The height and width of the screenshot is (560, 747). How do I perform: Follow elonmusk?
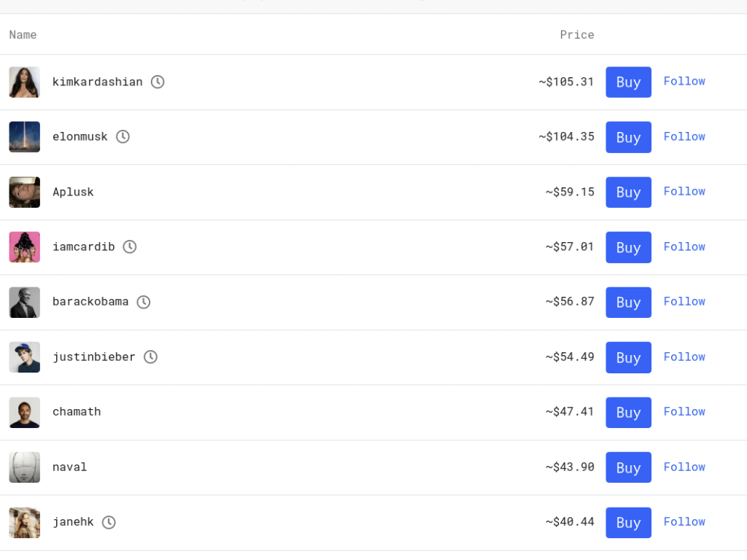(x=684, y=136)
